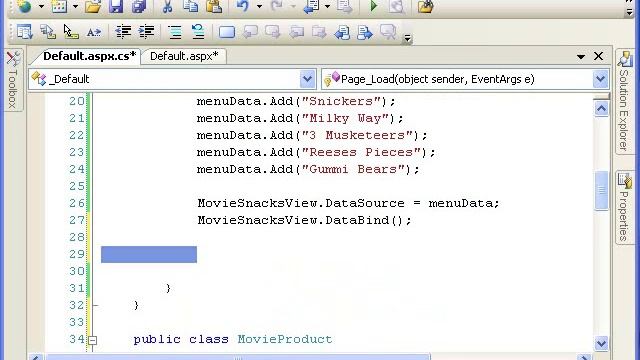
Task: Open the Undo history dropdown arrow
Action: click(x=259, y=7)
